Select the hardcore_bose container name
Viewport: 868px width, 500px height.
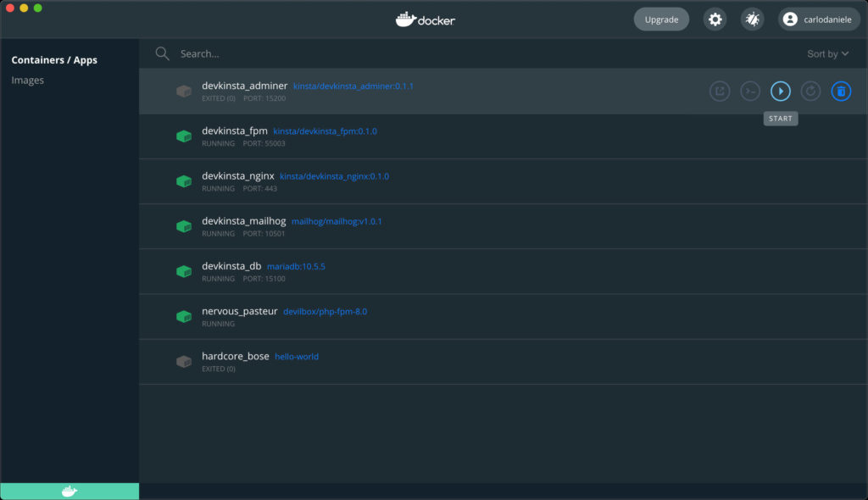pyautogui.click(x=236, y=356)
